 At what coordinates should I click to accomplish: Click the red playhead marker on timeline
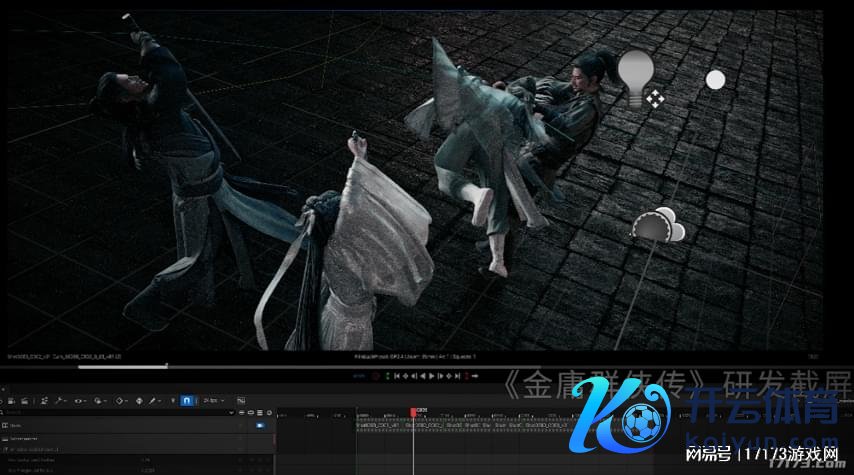(413, 411)
